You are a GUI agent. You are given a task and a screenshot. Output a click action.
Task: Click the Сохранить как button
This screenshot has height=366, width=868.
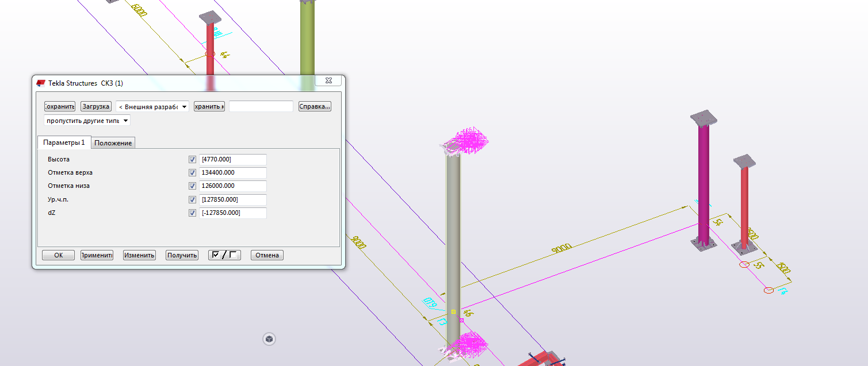[x=209, y=106]
